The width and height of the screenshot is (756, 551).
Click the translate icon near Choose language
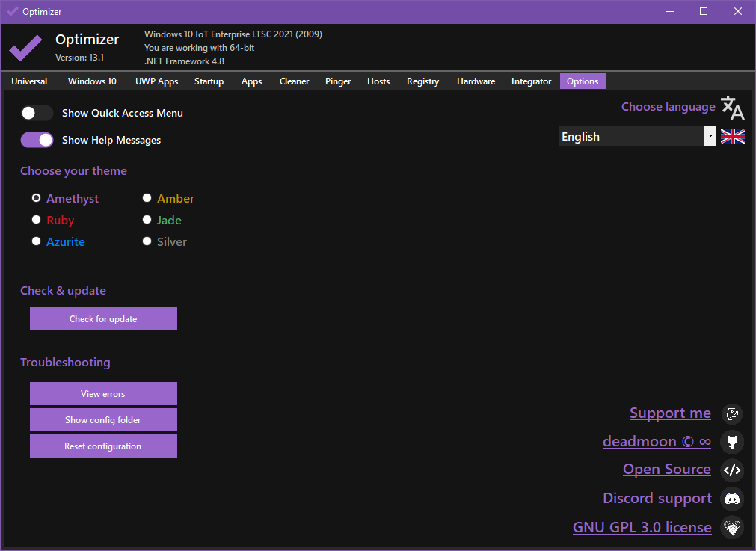[x=732, y=108]
